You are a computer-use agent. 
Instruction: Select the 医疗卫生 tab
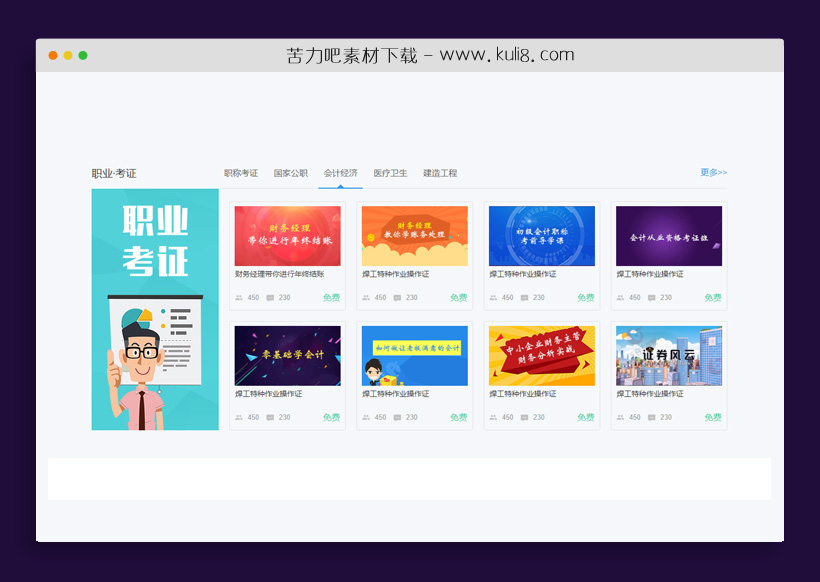[x=390, y=173]
